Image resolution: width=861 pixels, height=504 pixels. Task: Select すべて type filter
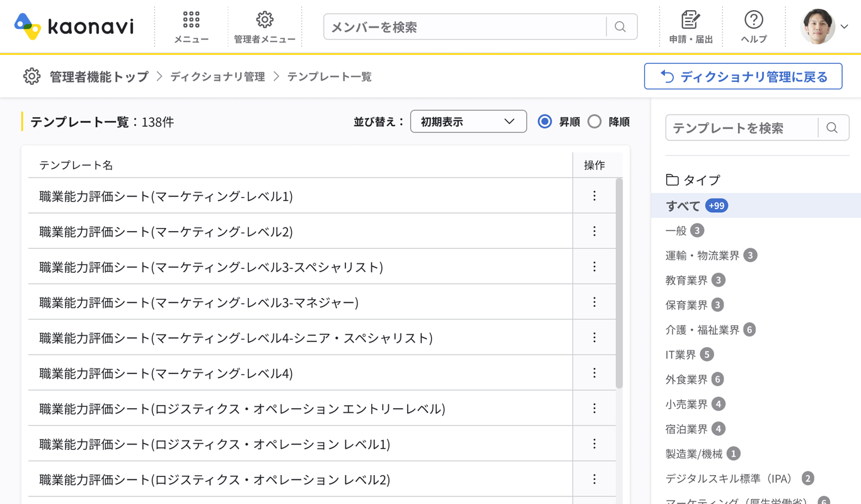683,206
